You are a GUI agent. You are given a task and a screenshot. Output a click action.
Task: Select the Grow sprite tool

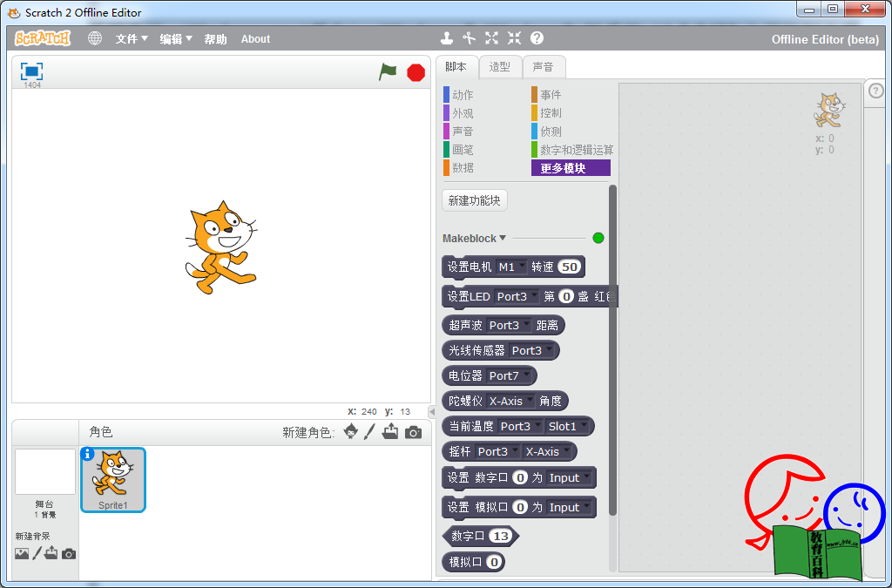(x=491, y=38)
